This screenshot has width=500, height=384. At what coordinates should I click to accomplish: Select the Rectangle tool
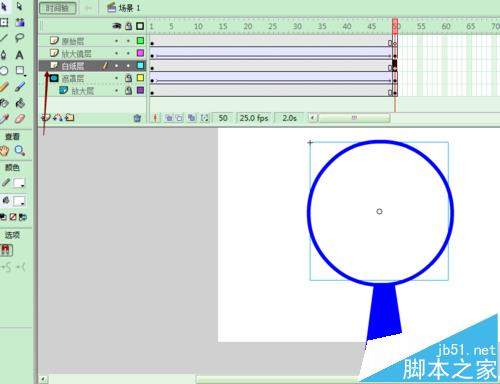point(20,71)
